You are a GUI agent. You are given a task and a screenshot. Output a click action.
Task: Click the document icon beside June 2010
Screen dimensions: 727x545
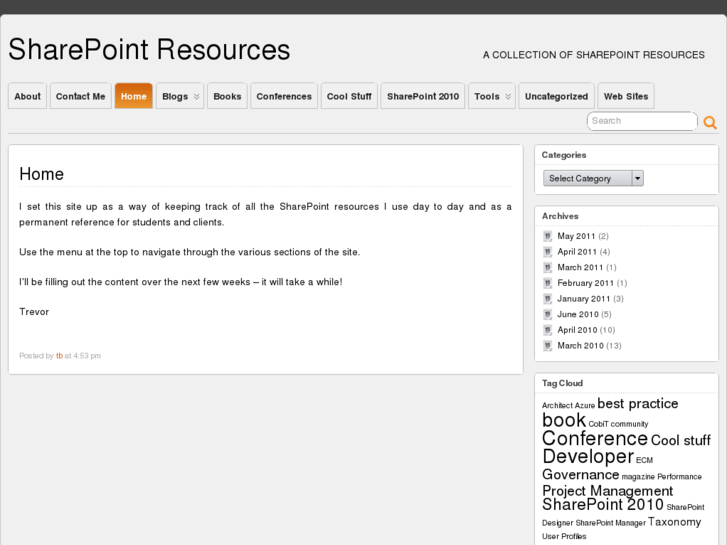[x=548, y=314]
